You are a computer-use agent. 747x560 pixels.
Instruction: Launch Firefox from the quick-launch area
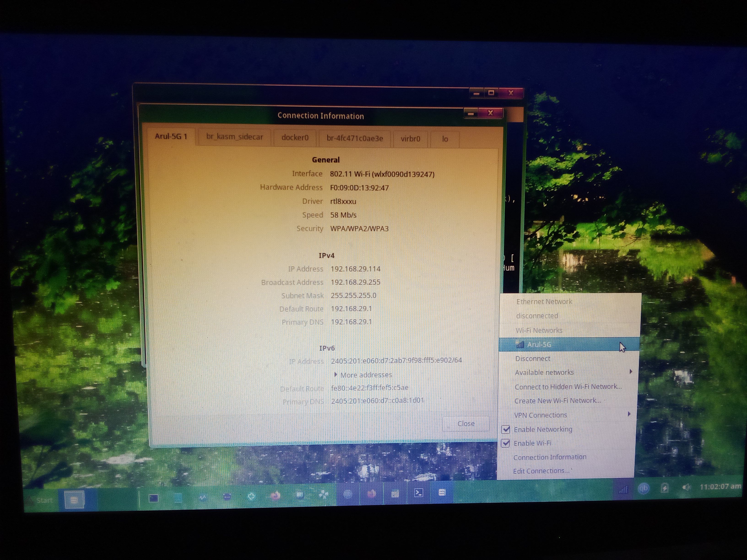pos(275,496)
